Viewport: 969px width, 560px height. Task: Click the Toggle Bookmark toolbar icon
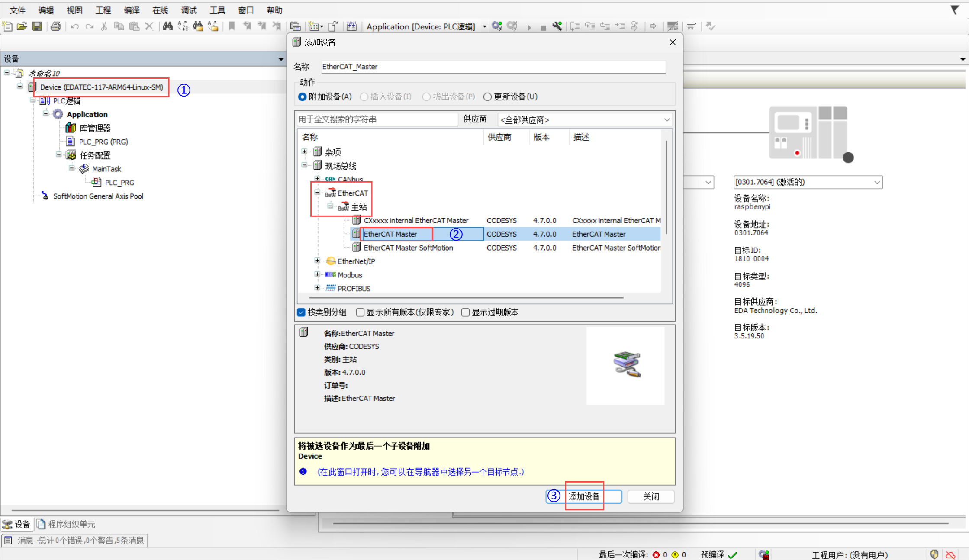pos(232,26)
